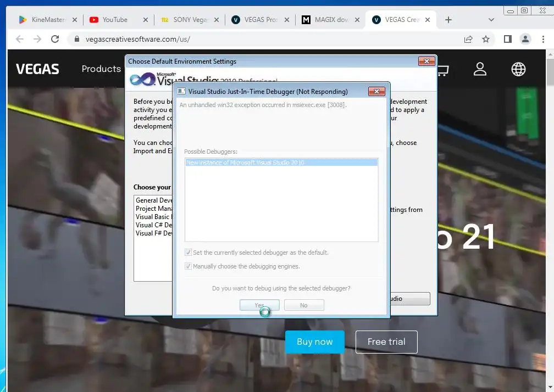The image size is (554, 392).
Task: Open the Chrome profile avatar
Action: [525, 39]
